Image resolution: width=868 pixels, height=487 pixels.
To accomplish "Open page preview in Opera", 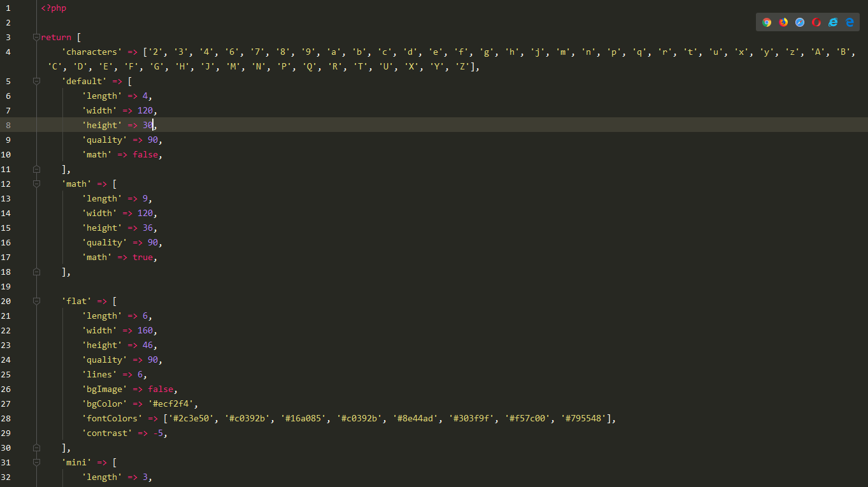I will pos(816,22).
